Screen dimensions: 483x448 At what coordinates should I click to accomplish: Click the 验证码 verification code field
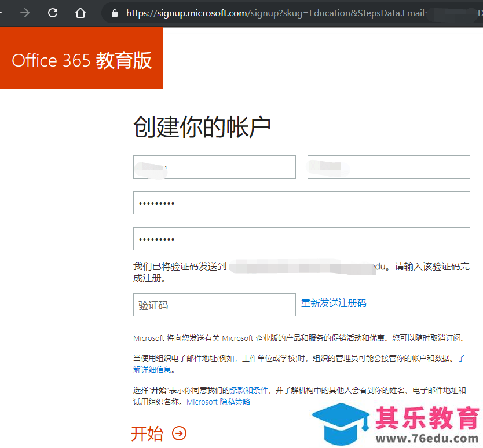pyautogui.click(x=214, y=305)
